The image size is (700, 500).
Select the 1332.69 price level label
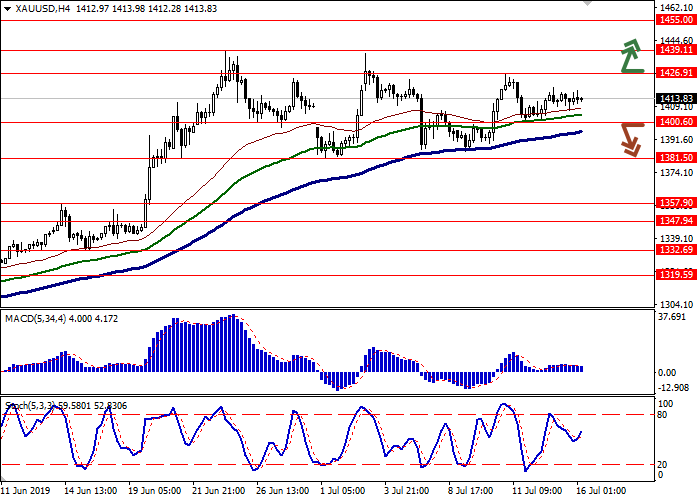point(675,251)
